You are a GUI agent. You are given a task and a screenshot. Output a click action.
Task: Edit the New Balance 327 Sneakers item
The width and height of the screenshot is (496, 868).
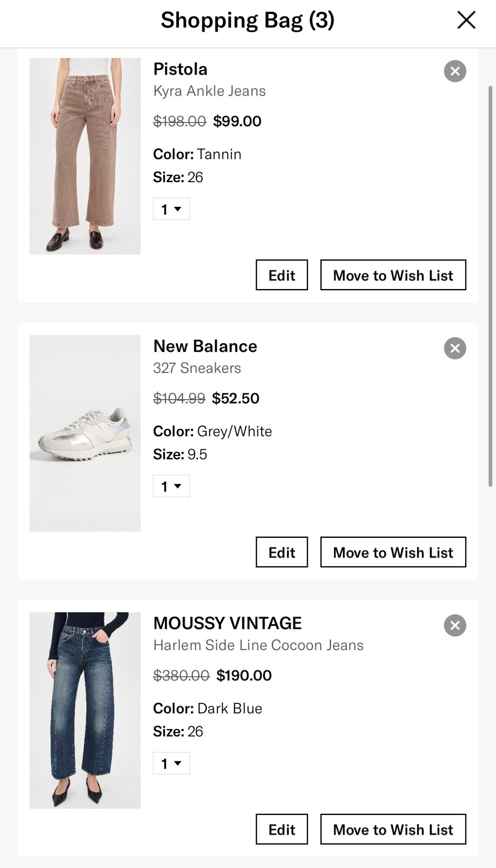click(281, 552)
